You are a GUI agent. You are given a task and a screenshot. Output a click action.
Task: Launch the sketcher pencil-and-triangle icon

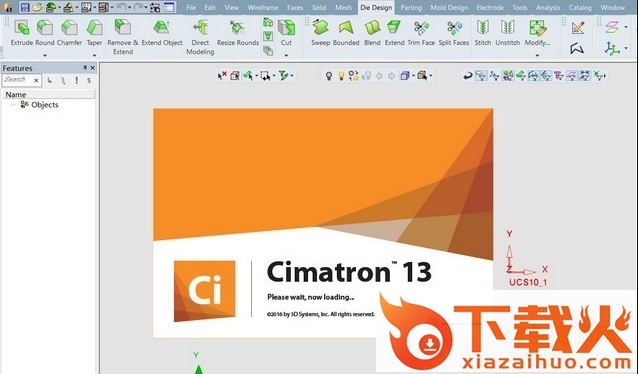(578, 28)
